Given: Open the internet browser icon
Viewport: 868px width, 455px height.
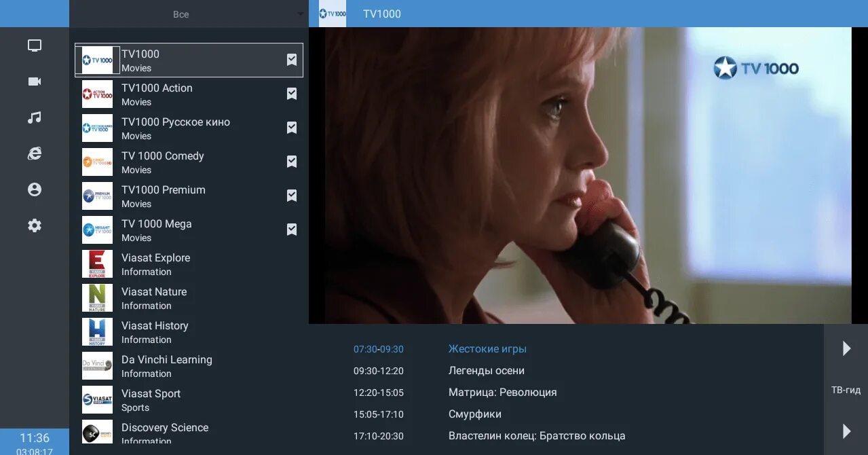Looking at the screenshot, I should pyautogui.click(x=35, y=153).
